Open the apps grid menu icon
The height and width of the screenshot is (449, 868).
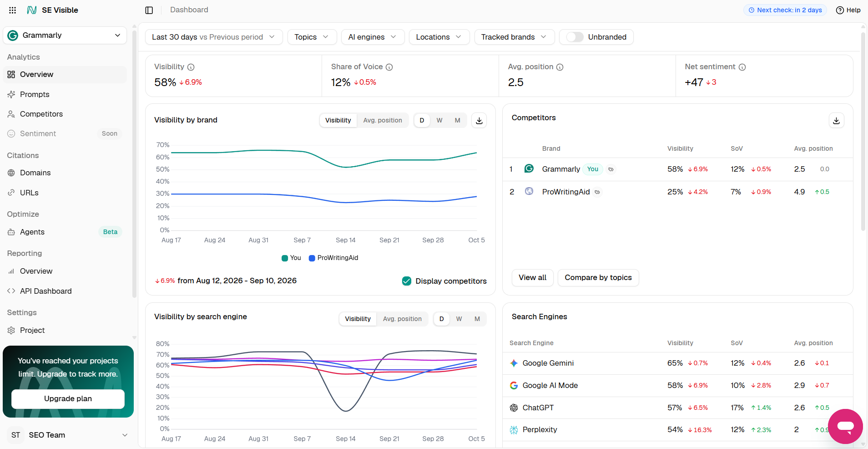click(13, 10)
